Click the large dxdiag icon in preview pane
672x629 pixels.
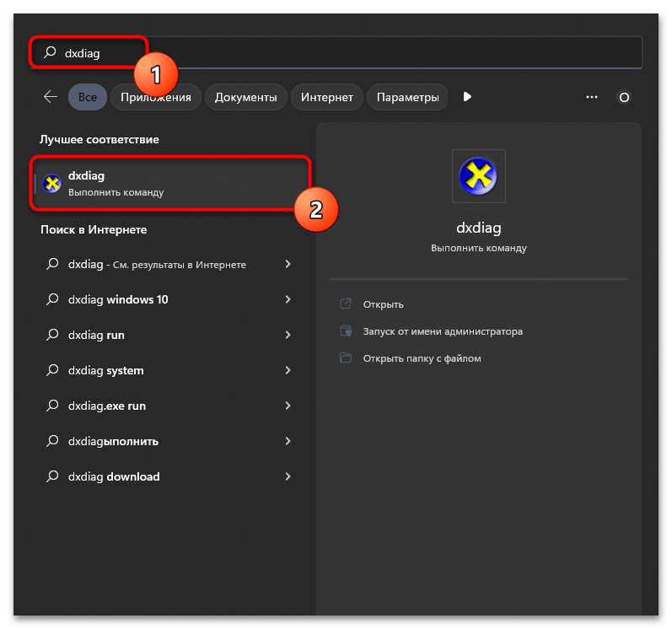[x=478, y=175]
